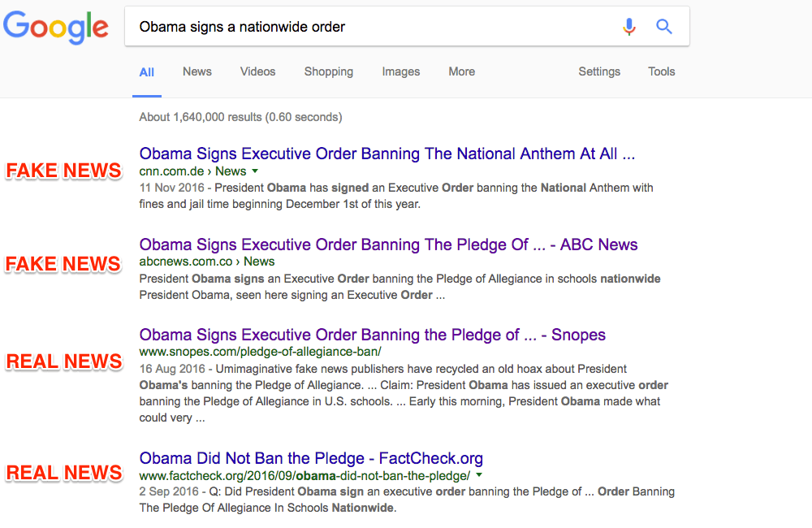The width and height of the screenshot is (812, 528).
Task: Click the microphone voice search icon
Action: [628, 27]
